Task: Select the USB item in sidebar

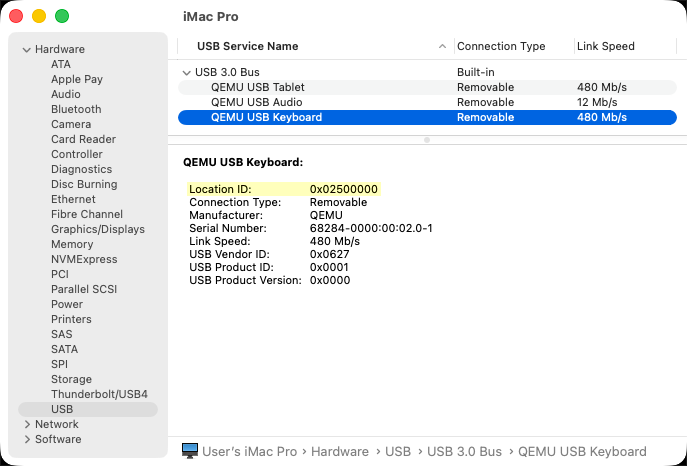Action: pos(88,409)
